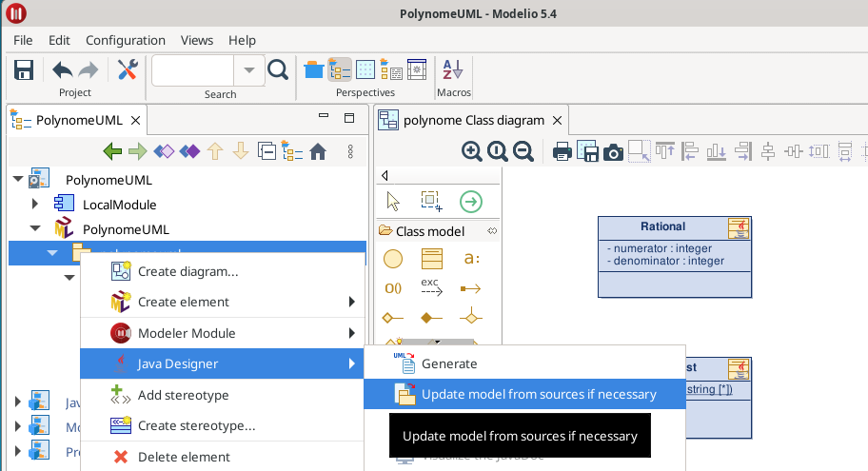Image resolution: width=868 pixels, height=471 pixels.
Task: Open the Help menu
Action: pos(242,40)
